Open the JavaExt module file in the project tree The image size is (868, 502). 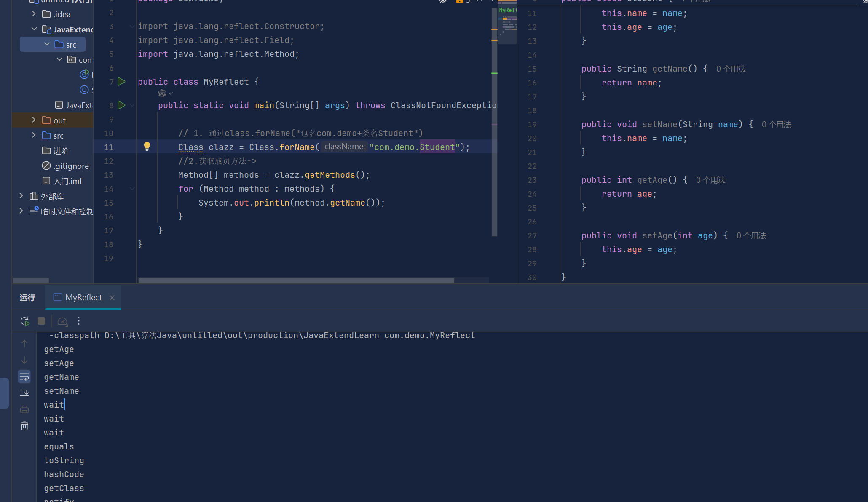pyautogui.click(x=74, y=105)
